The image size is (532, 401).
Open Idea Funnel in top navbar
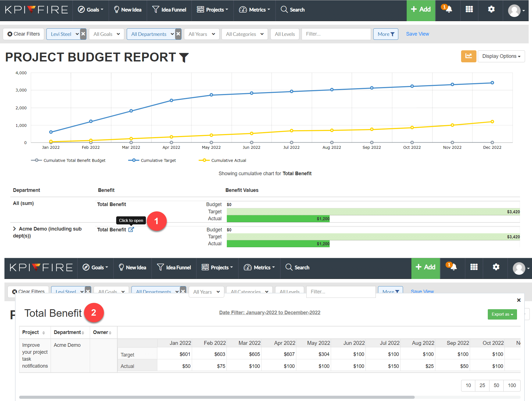pyautogui.click(x=169, y=10)
